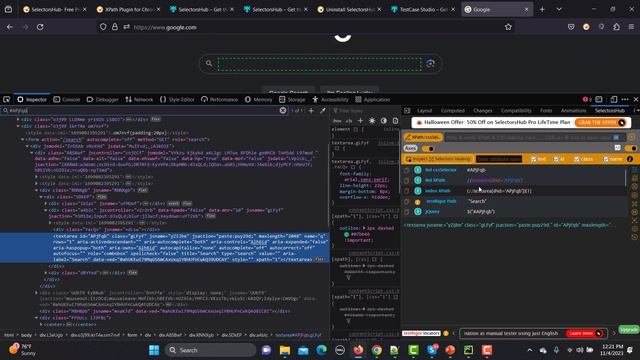Open File Explorer from the taskbar
Viewport: 640px width, 360px height.
click(x=285, y=350)
